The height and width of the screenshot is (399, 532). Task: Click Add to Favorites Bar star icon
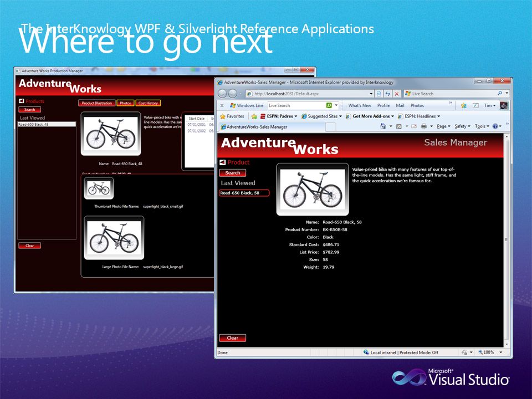pos(254,116)
